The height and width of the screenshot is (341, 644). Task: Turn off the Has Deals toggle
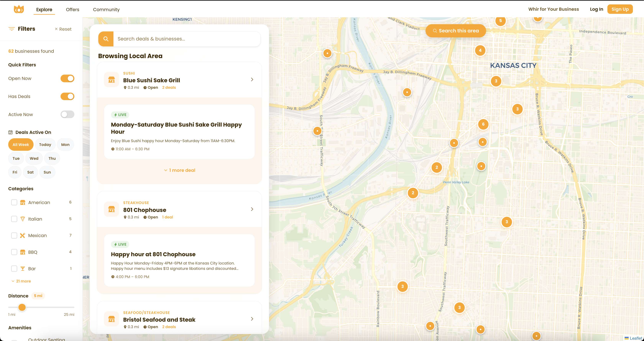(67, 96)
